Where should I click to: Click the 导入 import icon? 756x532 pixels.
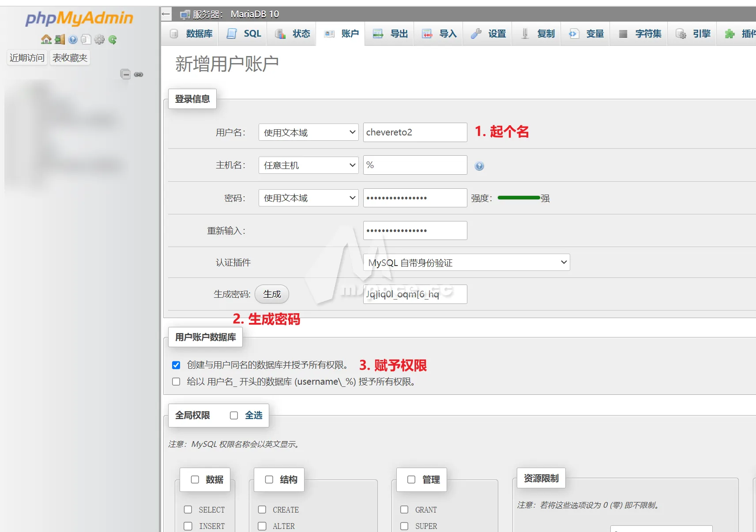(427, 34)
